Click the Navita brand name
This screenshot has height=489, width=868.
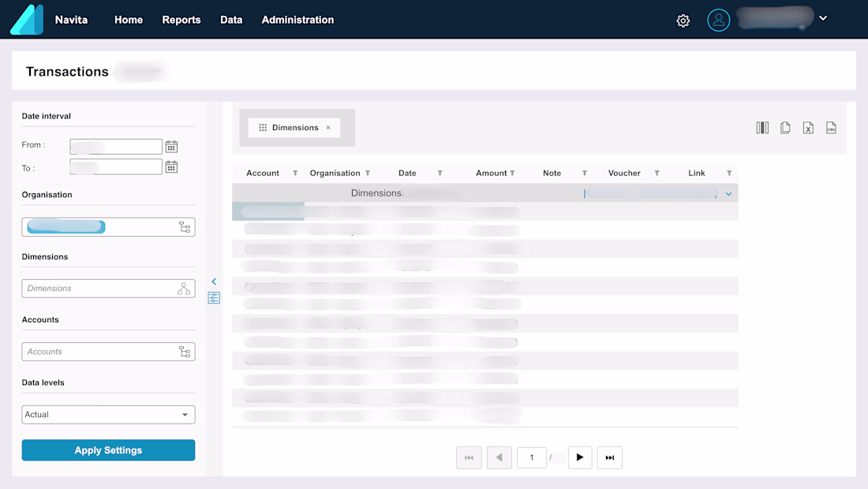coord(71,20)
